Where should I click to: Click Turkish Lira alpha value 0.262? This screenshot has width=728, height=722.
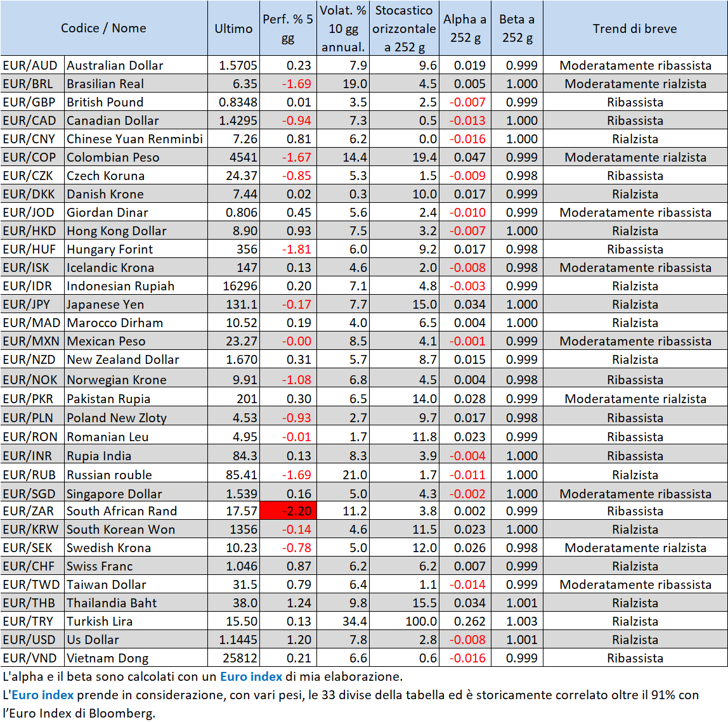tap(465, 621)
